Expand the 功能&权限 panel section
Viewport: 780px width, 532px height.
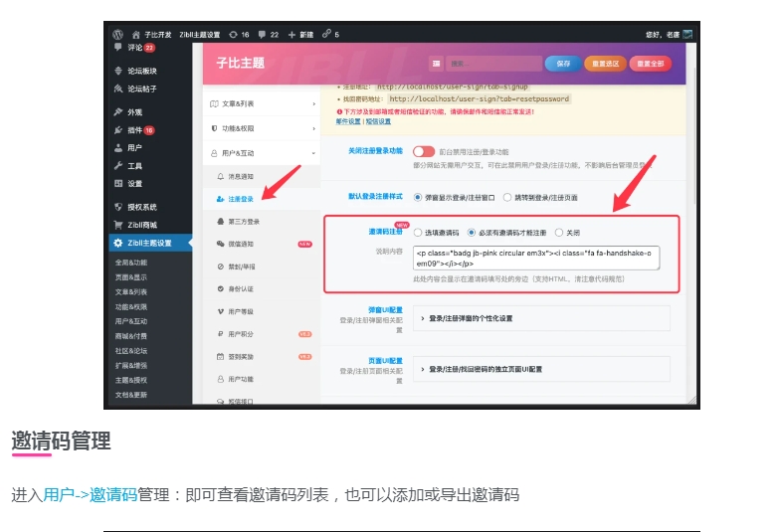click(262, 128)
